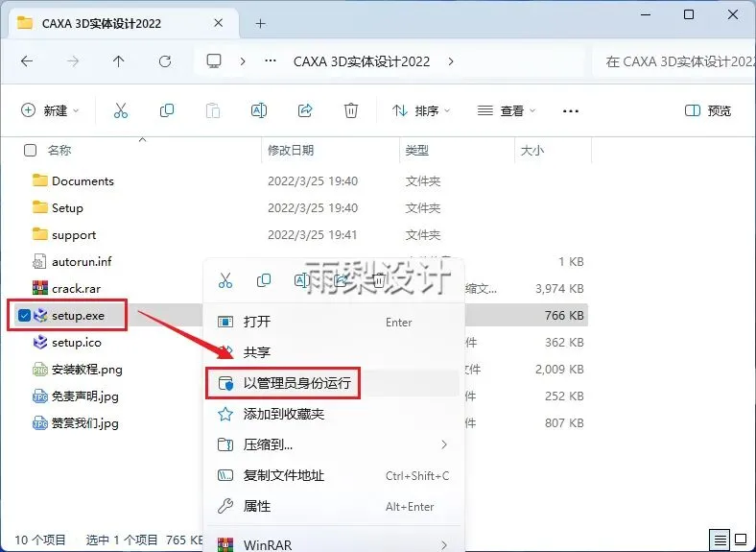Viewport: 756px width, 552px height.
Task: Switch to details view in status bar
Action: coord(720,540)
